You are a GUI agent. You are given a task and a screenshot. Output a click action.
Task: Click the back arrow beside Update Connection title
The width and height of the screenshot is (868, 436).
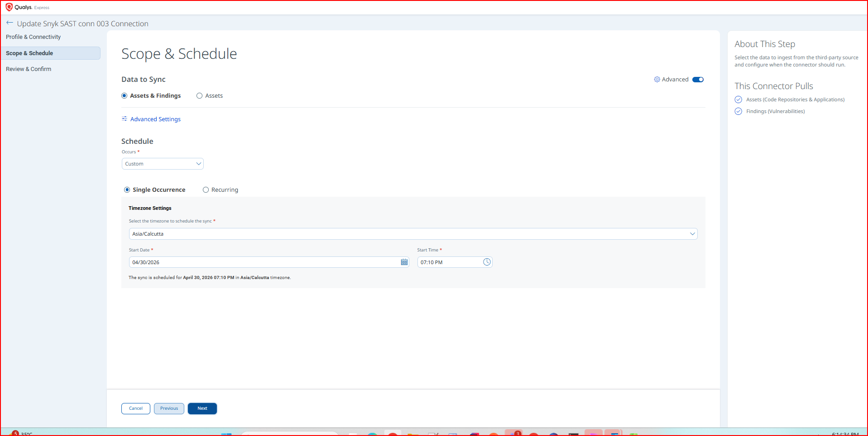coord(10,23)
